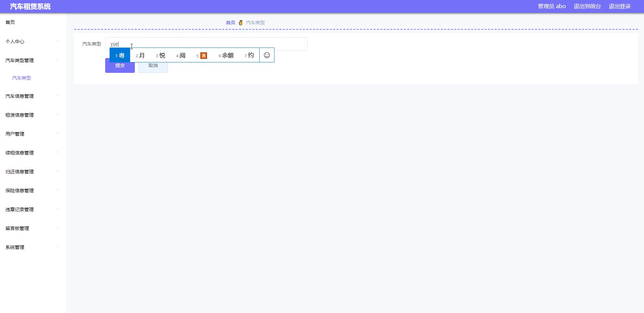
Task: Open 违章记录管理 sidebar menu
Action: (x=33, y=209)
